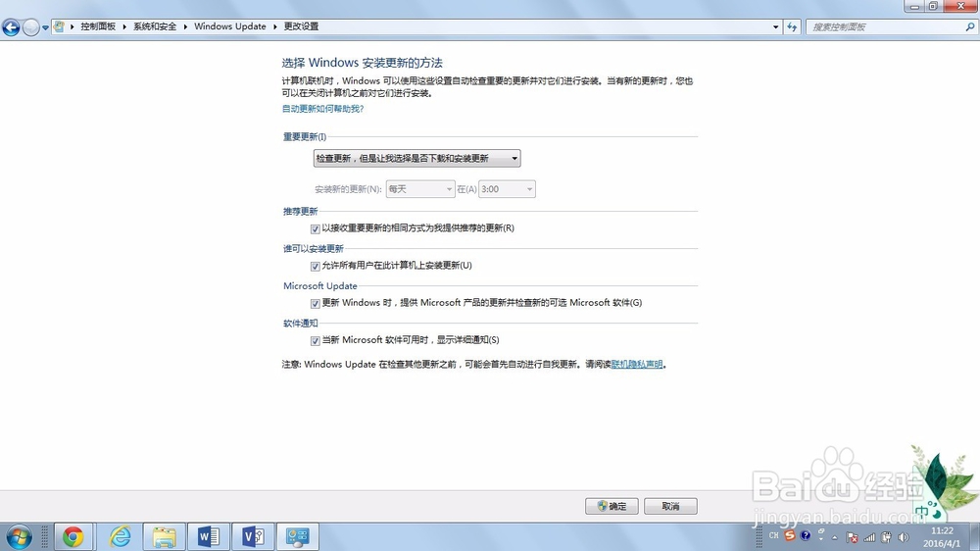Screen dimensions: 980x551
Task: Click the Control Panel taskbar icon
Action: [298, 536]
